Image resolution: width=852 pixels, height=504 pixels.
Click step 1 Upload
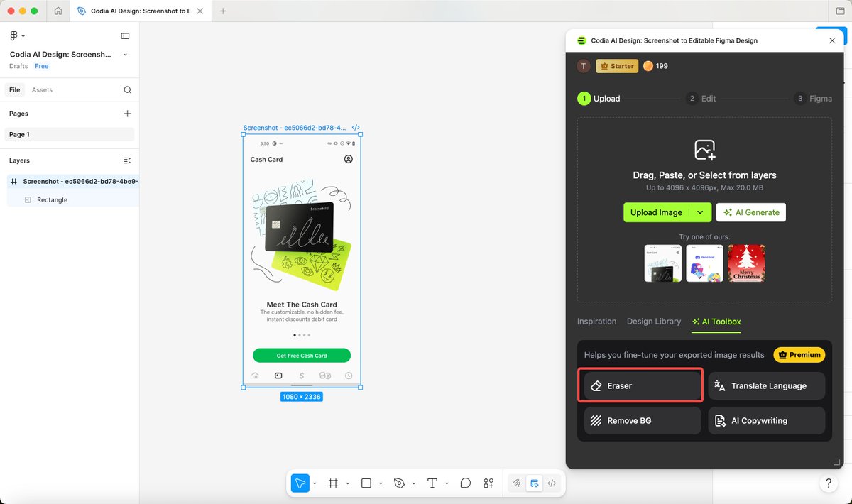pos(599,99)
